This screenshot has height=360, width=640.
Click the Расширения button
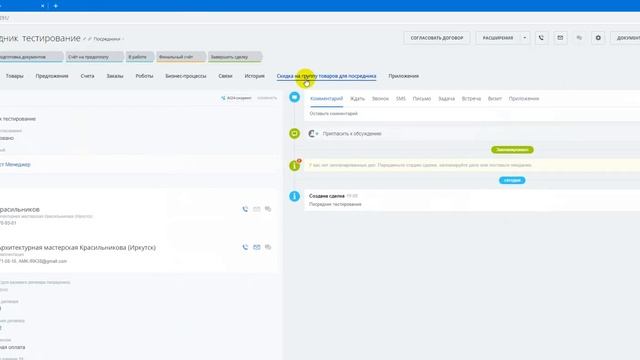click(498, 38)
